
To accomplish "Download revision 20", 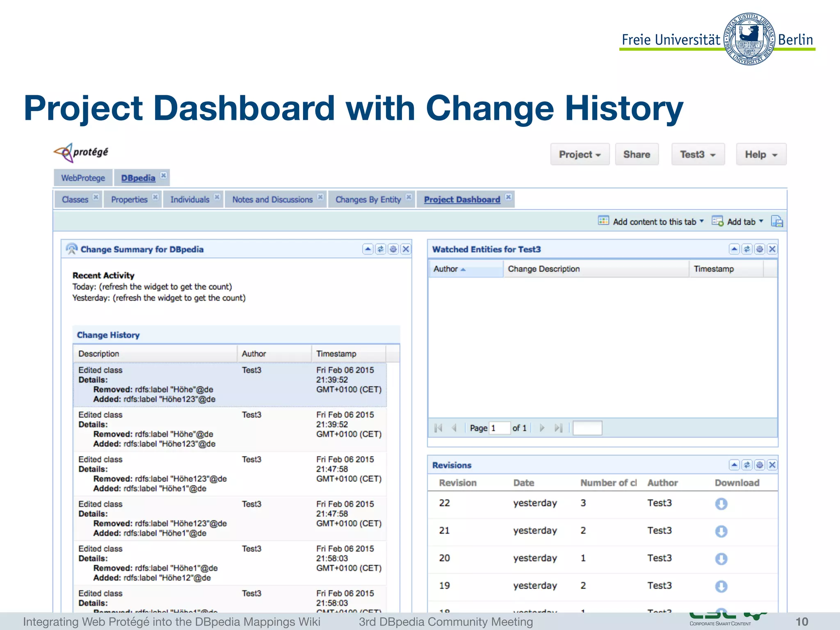I will click(721, 559).
